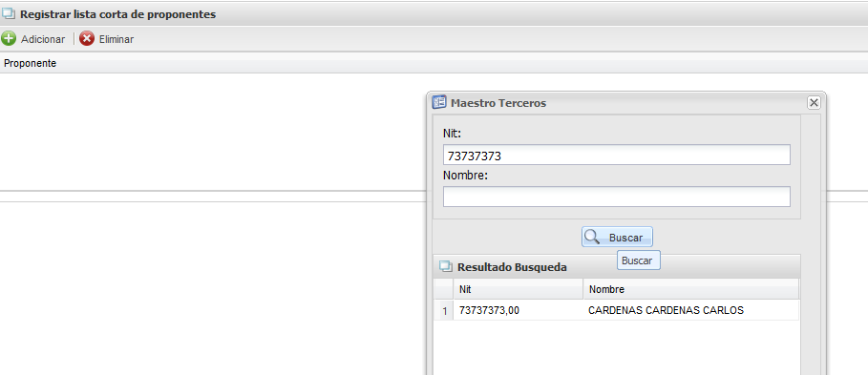Click the Registrar lista corta de proponentes title

point(117,14)
